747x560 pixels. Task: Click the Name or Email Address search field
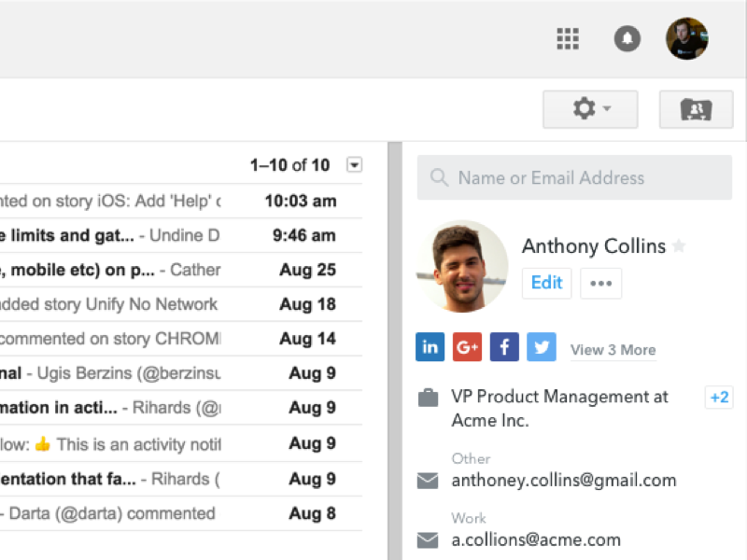click(574, 177)
